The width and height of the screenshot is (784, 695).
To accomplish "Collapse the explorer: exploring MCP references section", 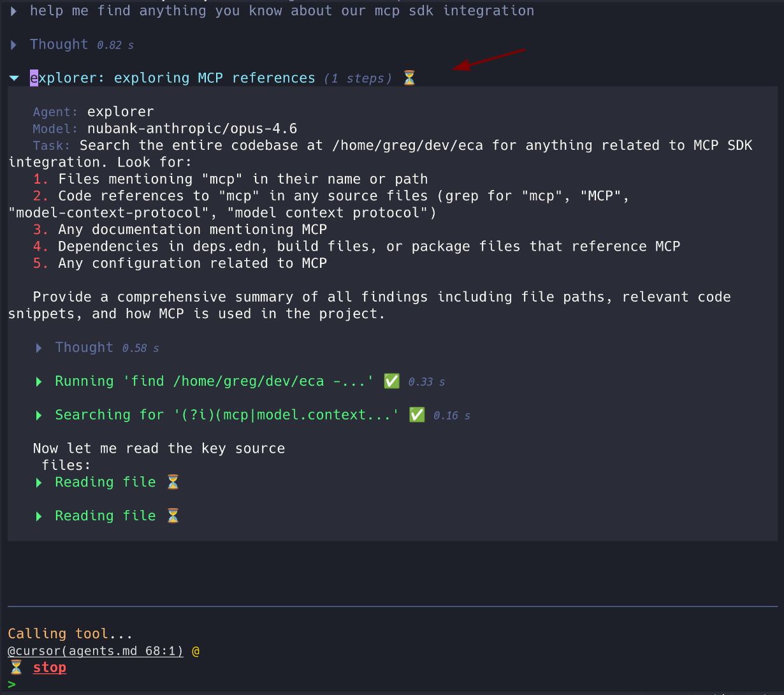I will coord(14,78).
